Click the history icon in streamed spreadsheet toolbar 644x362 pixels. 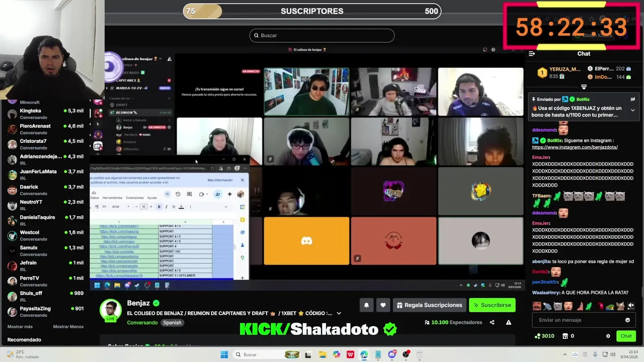(x=178, y=194)
